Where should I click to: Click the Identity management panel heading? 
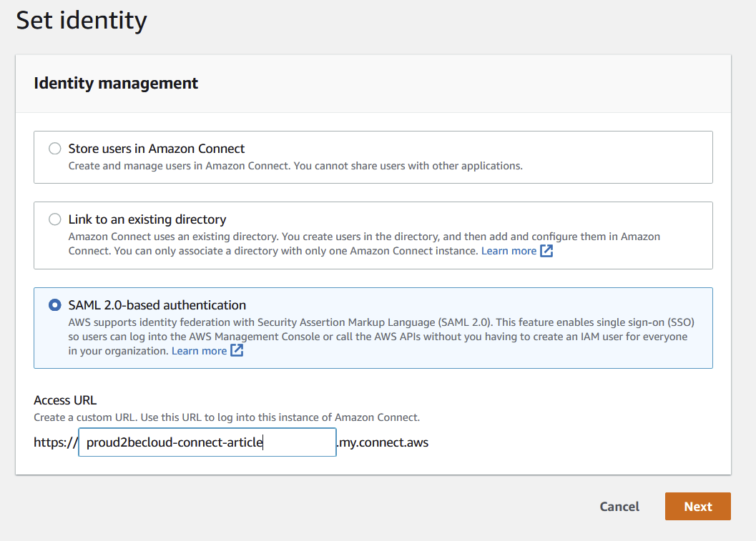(116, 84)
